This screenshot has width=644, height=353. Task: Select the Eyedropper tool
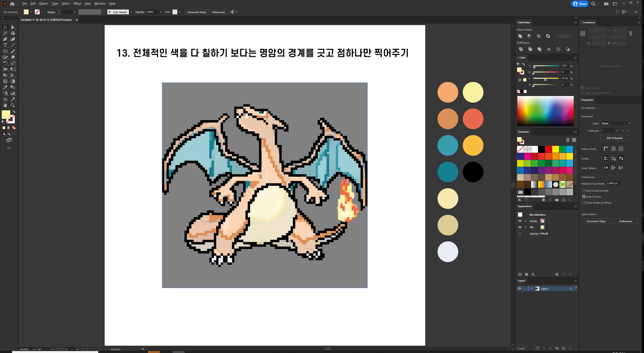[5, 87]
